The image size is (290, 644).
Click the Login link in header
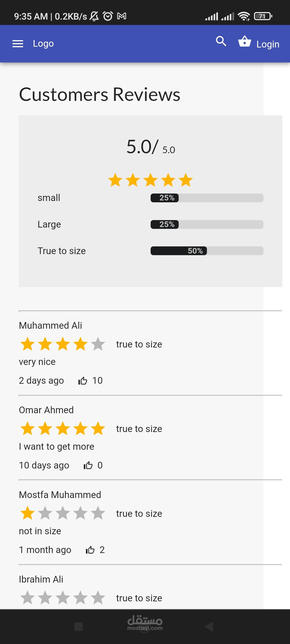pos(268,44)
